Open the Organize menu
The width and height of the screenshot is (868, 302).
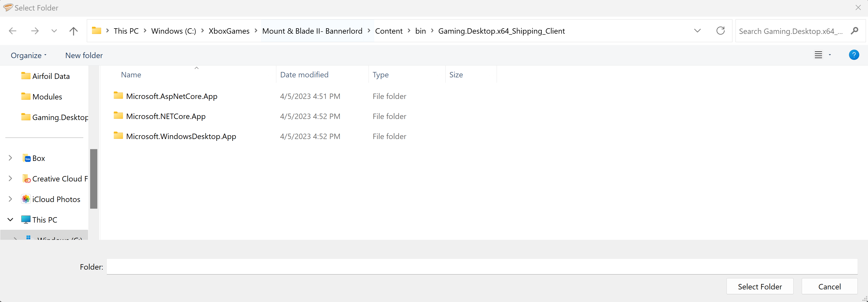[x=28, y=55]
